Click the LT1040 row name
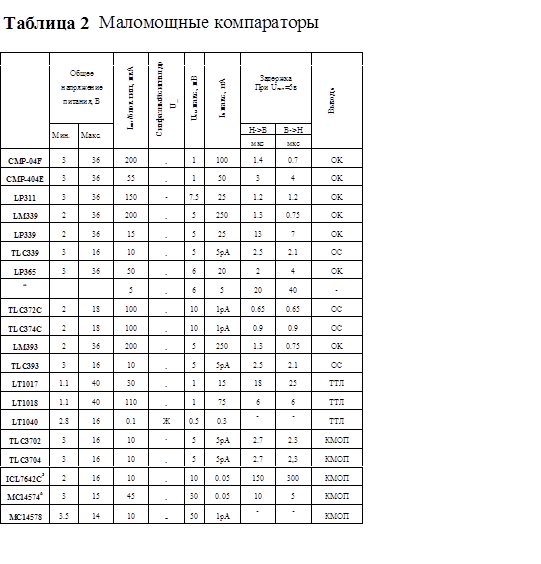Image resolution: width=541 pixels, height=564 pixels. tap(25, 422)
